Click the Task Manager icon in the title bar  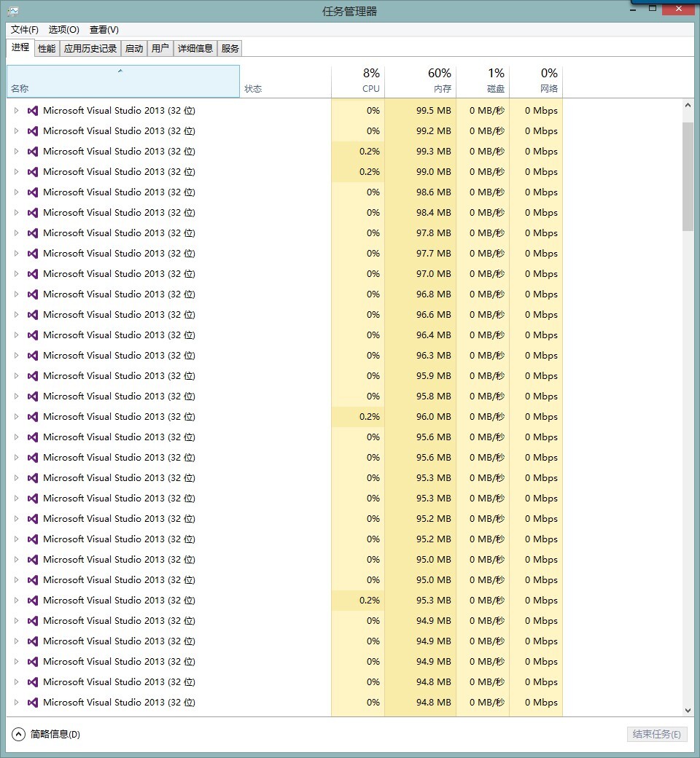coord(13,11)
